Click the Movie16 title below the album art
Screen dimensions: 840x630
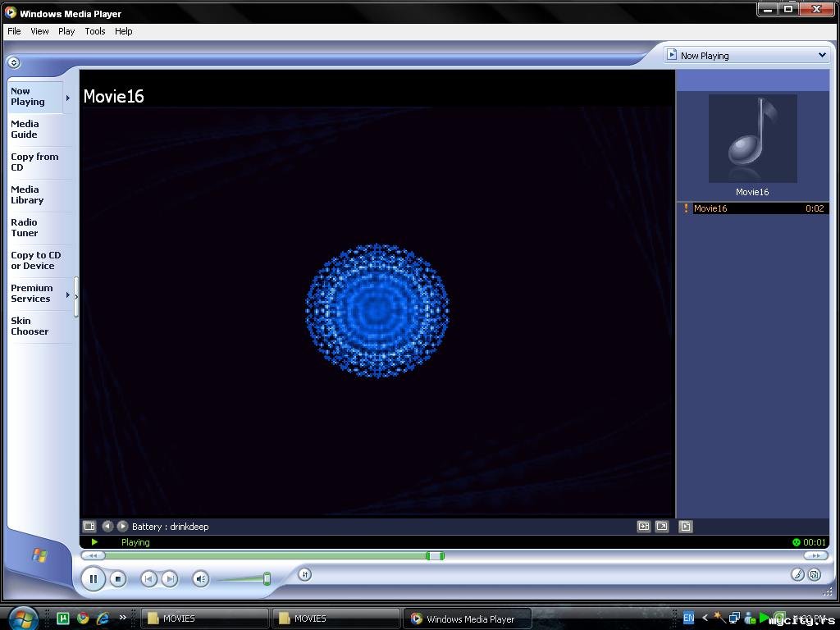752,192
